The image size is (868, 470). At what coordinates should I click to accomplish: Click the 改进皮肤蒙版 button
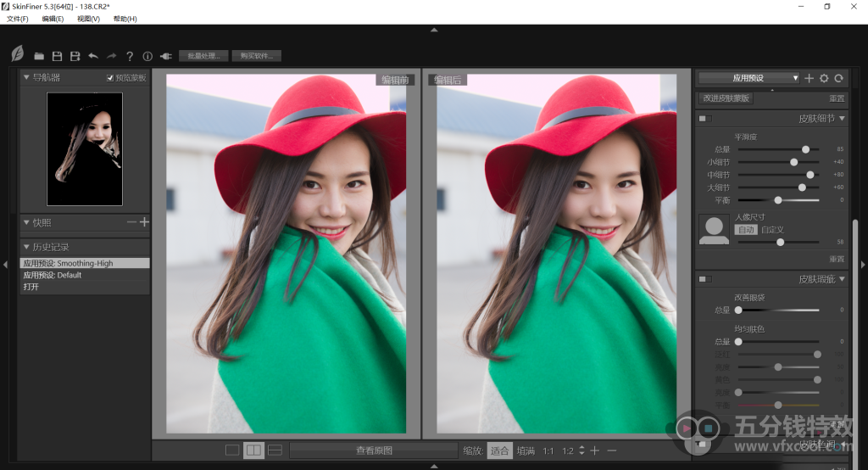[x=726, y=98]
